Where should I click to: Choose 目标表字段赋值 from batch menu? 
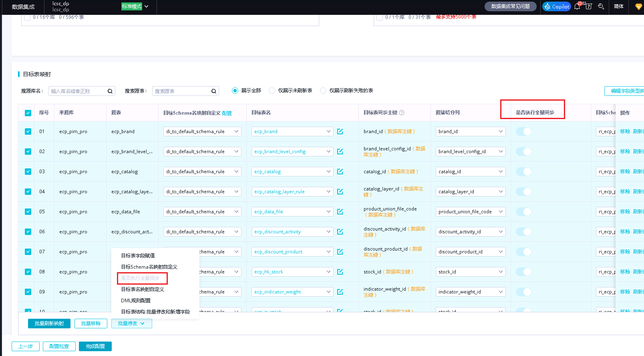pos(138,256)
